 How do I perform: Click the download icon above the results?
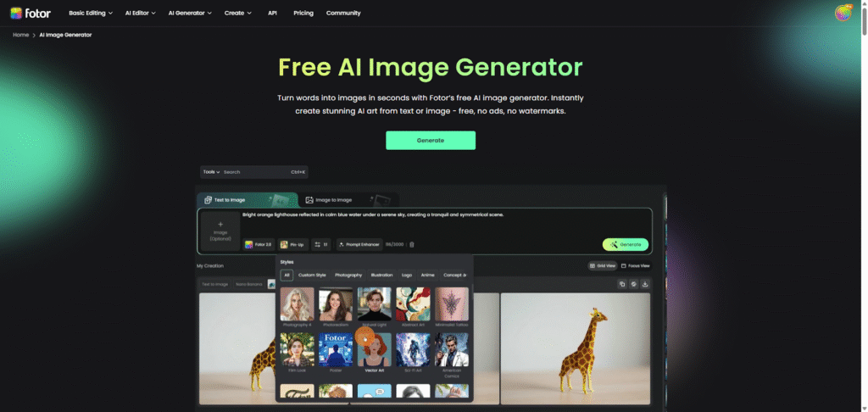tap(645, 284)
